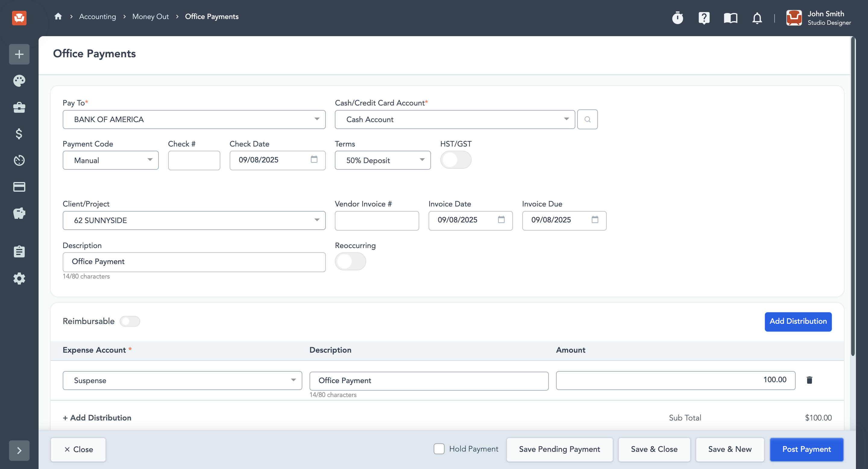Search Cash/Credit Card accounts with the magnifier button
868x469 pixels.
[x=587, y=119]
